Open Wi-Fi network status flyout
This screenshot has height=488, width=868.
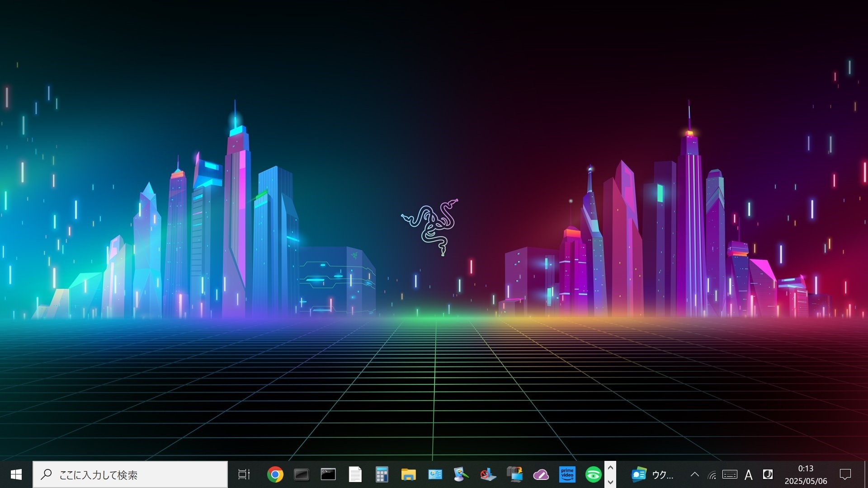(x=712, y=474)
